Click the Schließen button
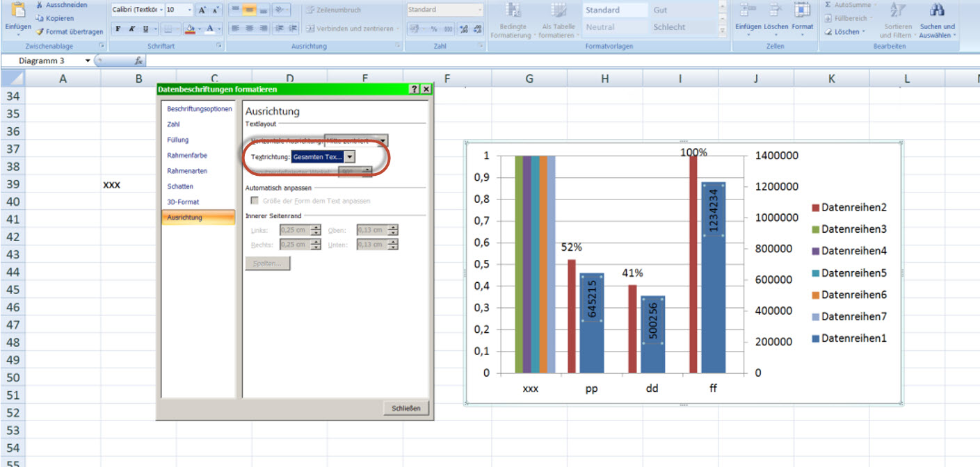Image resolution: width=980 pixels, height=467 pixels. (x=405, y=408)
